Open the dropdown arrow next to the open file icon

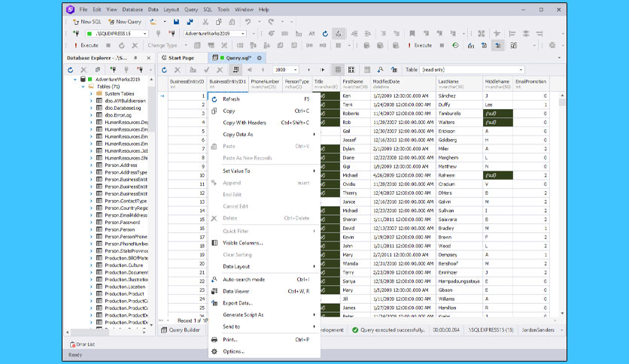coord(165,22)
